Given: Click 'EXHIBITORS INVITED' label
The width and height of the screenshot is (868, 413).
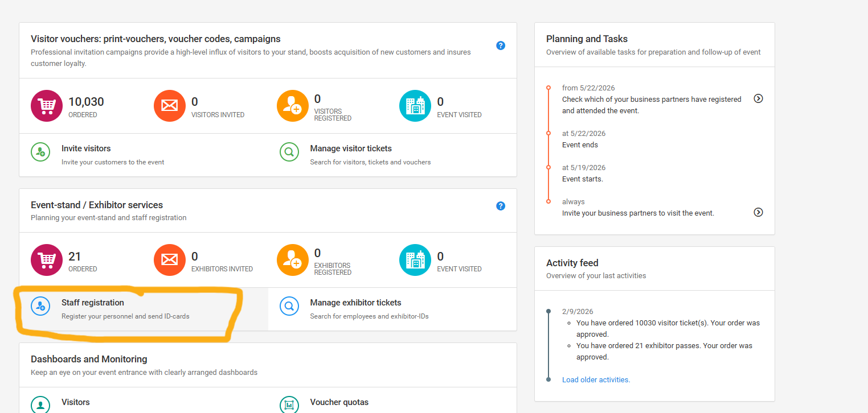Looking at the screenshot, I should 222,269.
